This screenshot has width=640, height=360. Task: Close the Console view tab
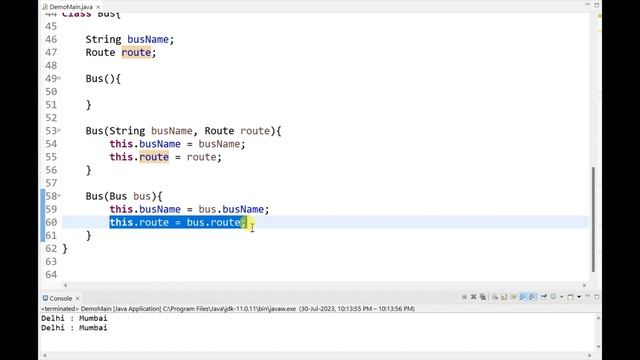click(77, 298)
